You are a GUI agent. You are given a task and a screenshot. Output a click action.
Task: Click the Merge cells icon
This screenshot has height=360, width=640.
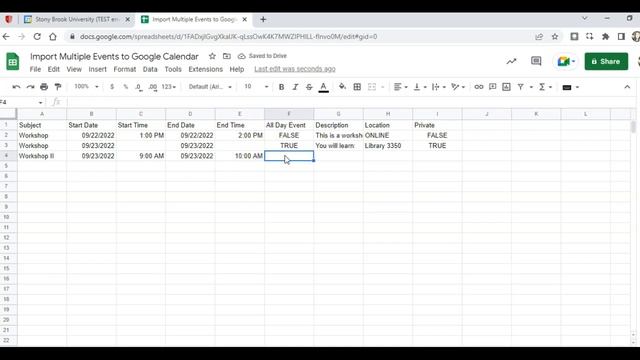click(372, 87)
